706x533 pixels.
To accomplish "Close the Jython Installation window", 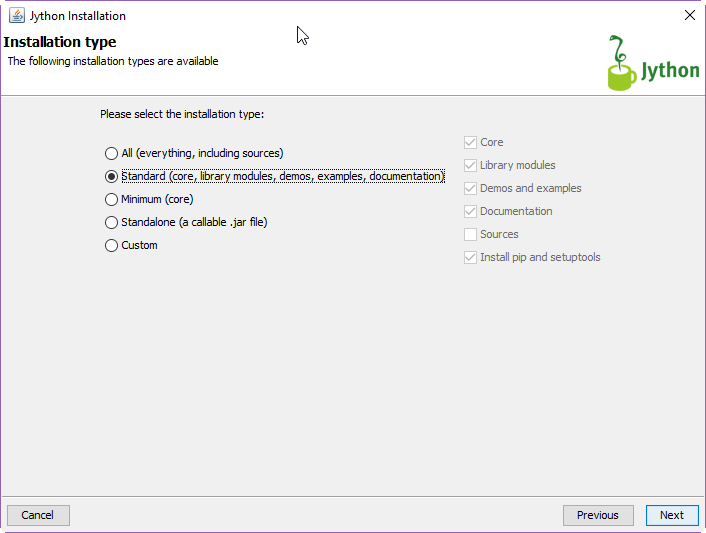I will pyautogui.click(x=689, y=15).
